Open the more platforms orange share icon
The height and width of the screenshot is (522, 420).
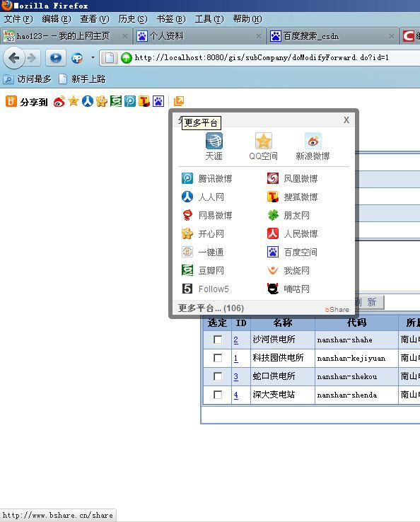click(179, 101)
